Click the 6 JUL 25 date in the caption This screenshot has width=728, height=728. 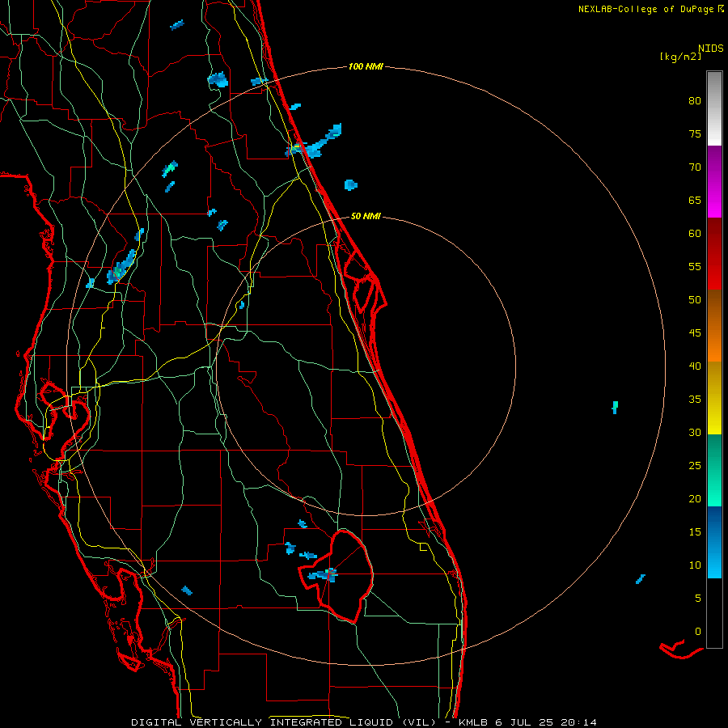point(525,722)
